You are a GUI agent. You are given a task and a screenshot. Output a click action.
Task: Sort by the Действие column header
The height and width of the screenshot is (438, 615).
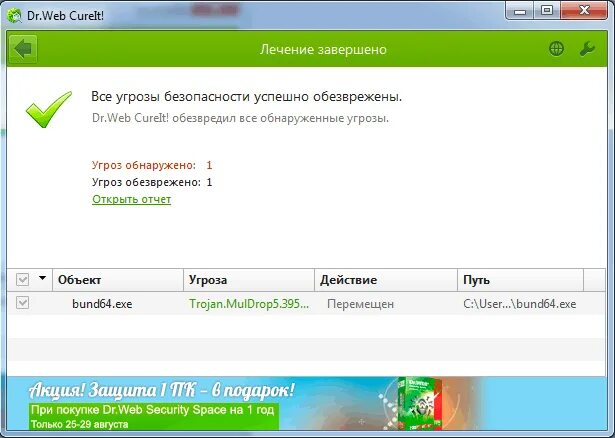(x=386, y=280)
